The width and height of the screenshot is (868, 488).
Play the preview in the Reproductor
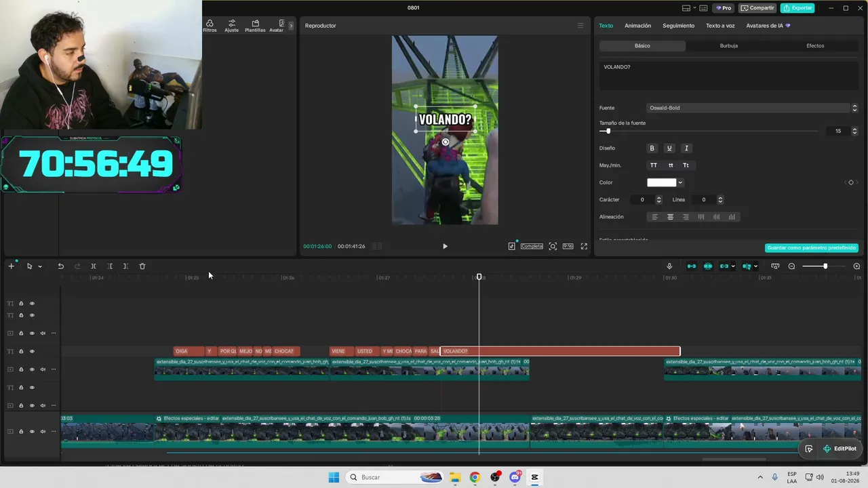click(445, 247)
